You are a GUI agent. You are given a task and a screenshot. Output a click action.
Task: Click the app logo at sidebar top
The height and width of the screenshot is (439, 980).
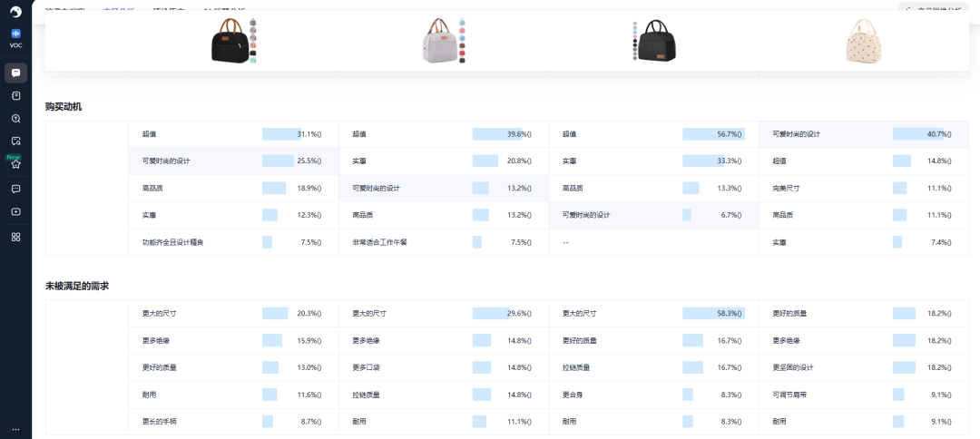[15, 10]
